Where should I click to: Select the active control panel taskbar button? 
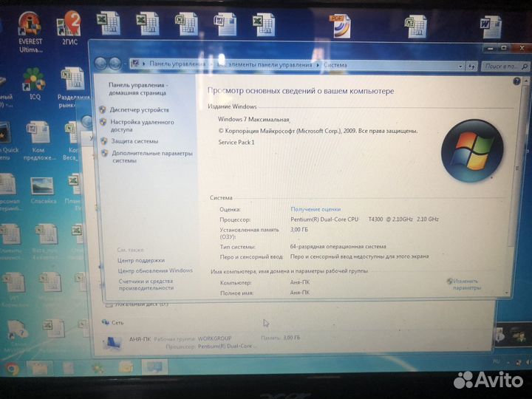154,367
